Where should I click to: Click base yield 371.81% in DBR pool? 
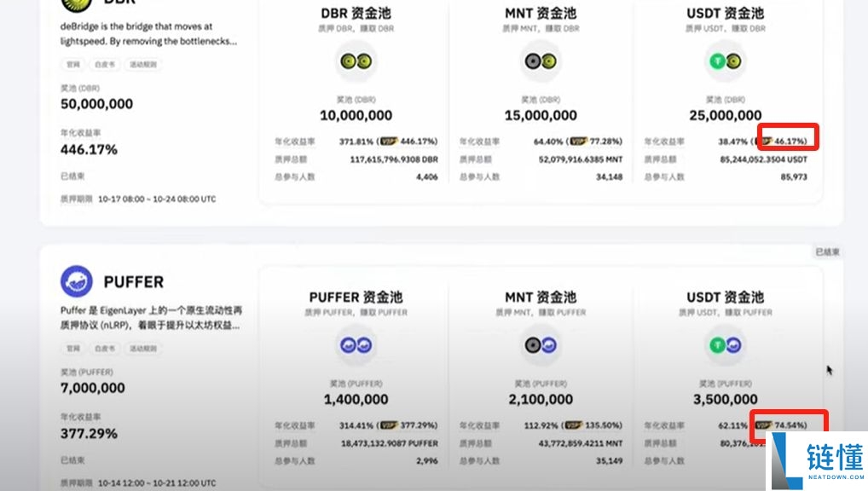click(356, 142)
